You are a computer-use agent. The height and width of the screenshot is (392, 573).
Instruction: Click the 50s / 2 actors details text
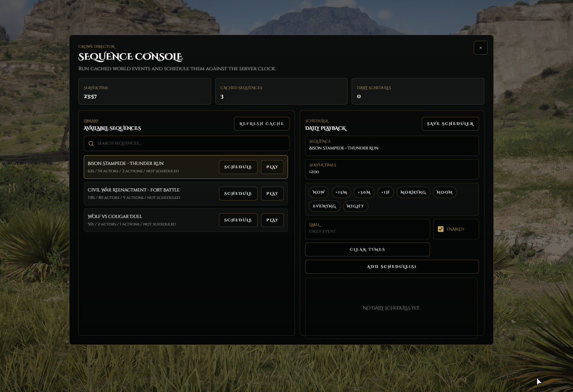[132, 224]
